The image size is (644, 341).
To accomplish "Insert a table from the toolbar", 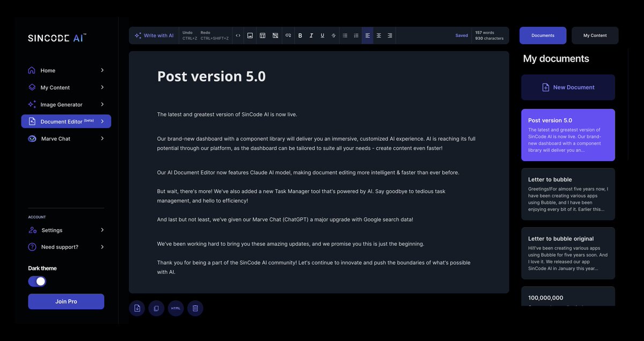I will [x=262, y=35].
